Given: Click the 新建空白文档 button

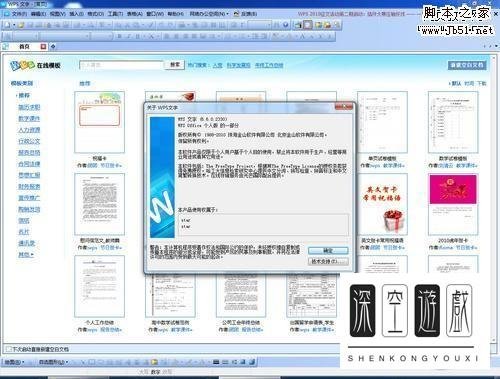Looking at the screenshot, I should point(467,65).
